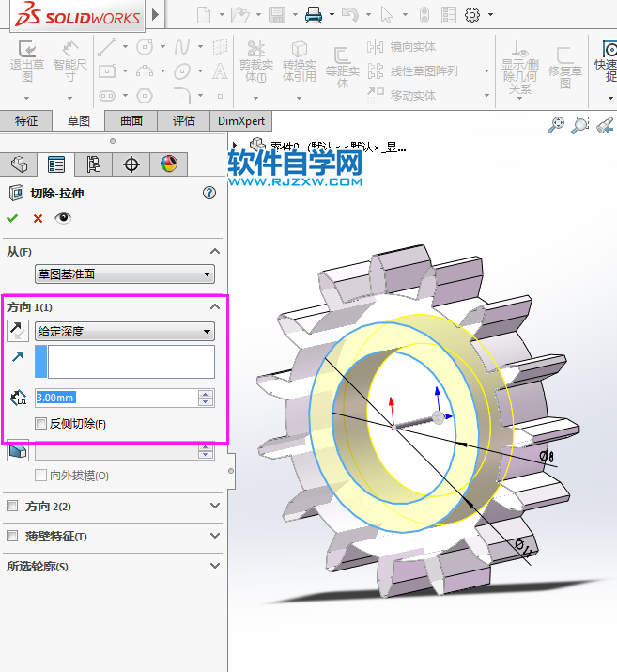Image resolution: width=617 pixels, height=672 pixels.
Task: Click the Open file icon
Action: coord(240,15)
